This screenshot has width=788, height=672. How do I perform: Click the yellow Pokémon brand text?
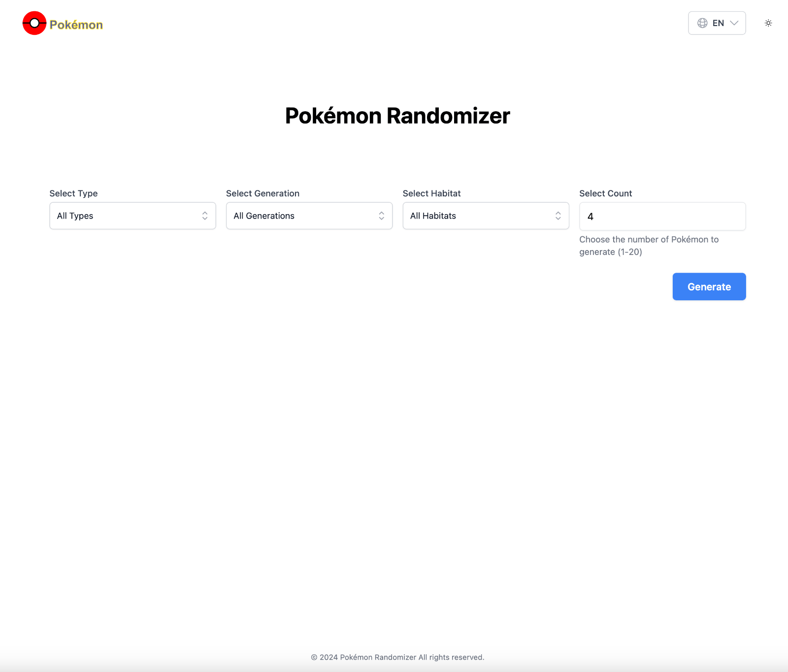pyautogui.click(x=76, y=25)
